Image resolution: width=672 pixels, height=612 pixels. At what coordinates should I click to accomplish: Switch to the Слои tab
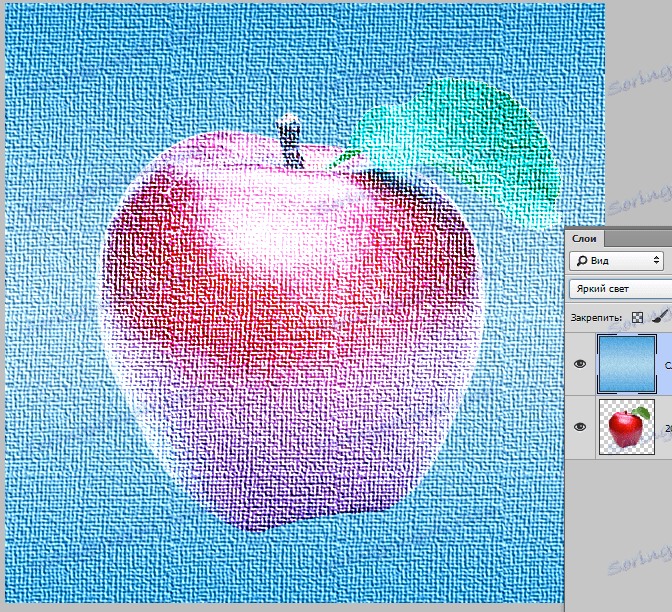[x=584, y=238]
